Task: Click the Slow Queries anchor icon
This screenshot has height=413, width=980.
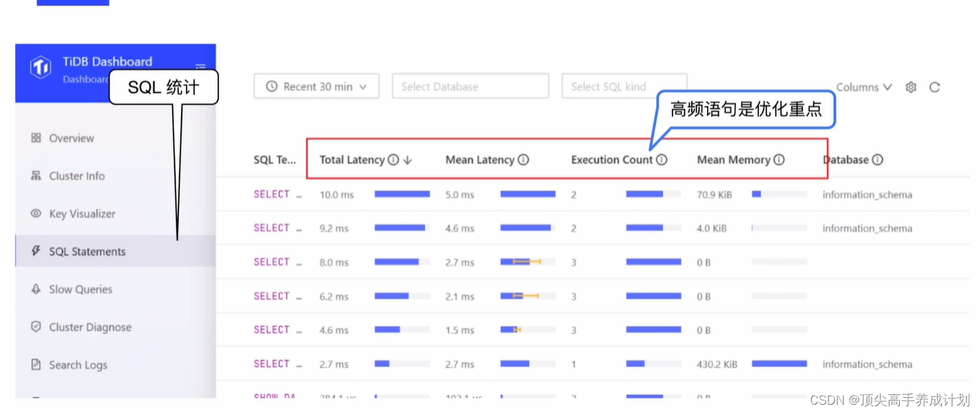Action: click(37, 289)
